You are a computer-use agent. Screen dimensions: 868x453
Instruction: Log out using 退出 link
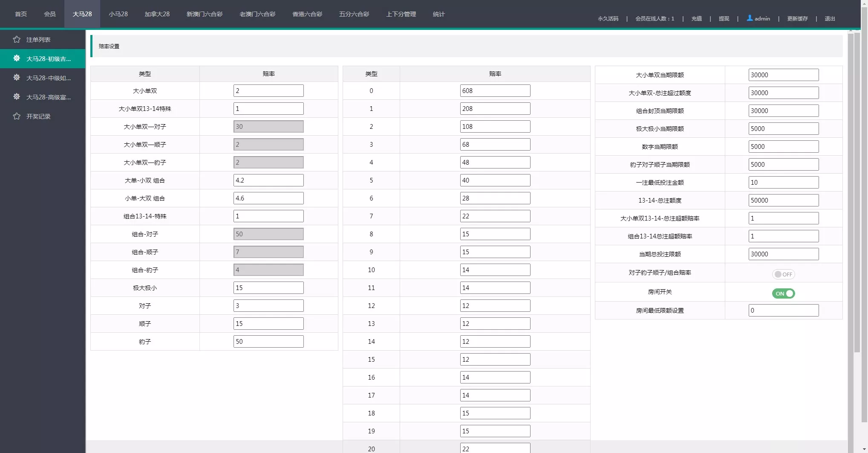click(829, 19)
